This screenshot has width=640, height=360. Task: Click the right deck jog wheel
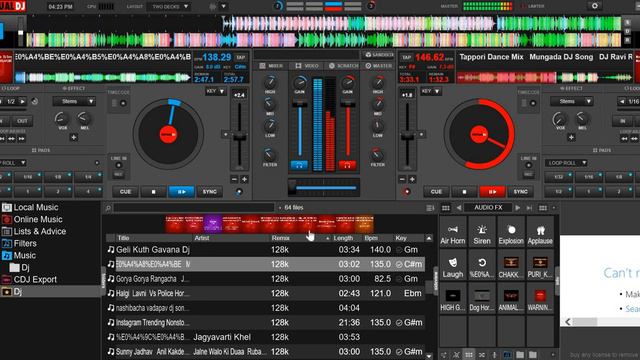[479, 134]
